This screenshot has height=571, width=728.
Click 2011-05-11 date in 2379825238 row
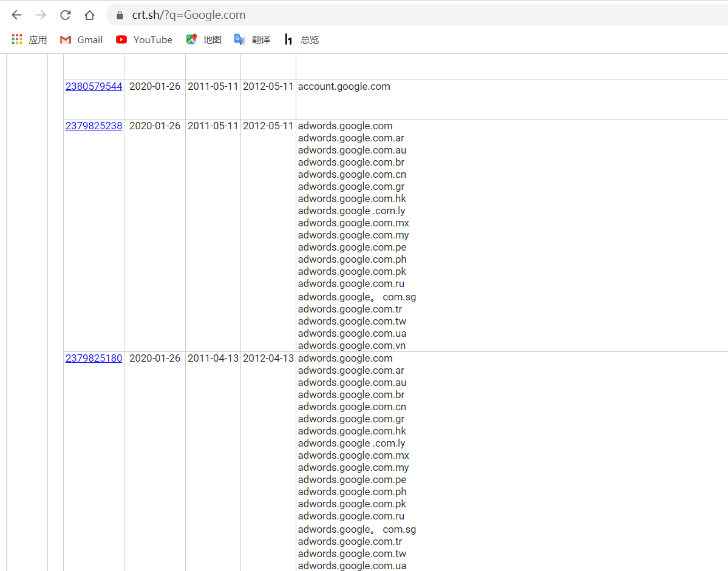point(213,126)
